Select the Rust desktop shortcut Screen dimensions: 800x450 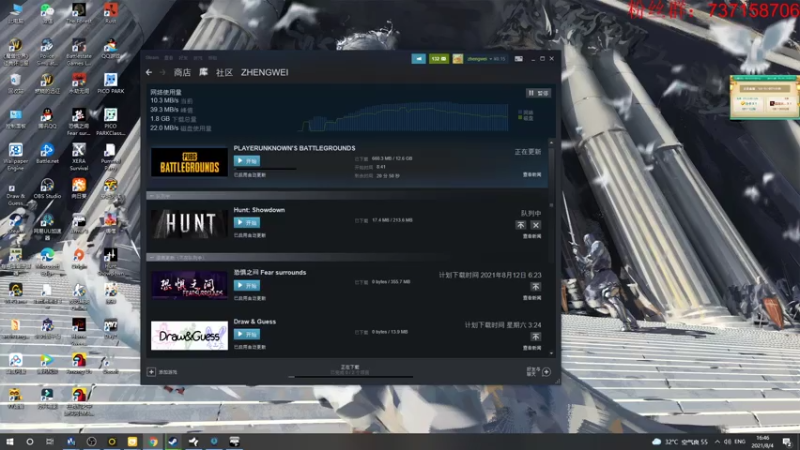[x=111, y=14]
